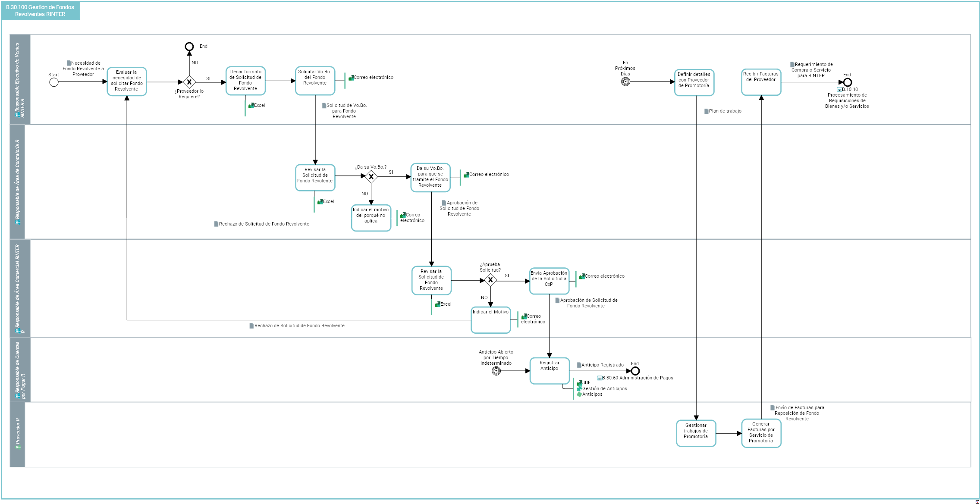
Task: Select 'Requerimiento de Compra o Servicio' document icon
Action: (792, 64)
